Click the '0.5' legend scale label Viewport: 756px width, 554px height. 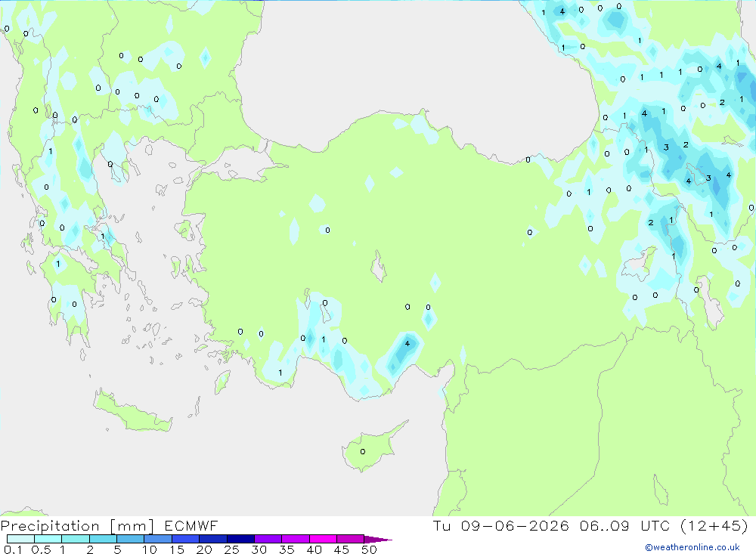[41, 549]
